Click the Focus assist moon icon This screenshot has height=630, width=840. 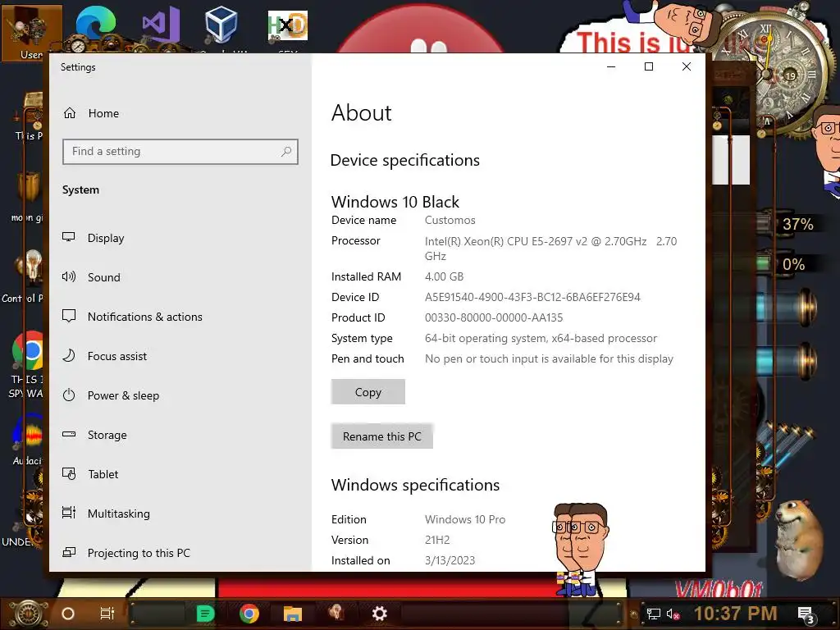pyautogui.click(x=69, y=356)
